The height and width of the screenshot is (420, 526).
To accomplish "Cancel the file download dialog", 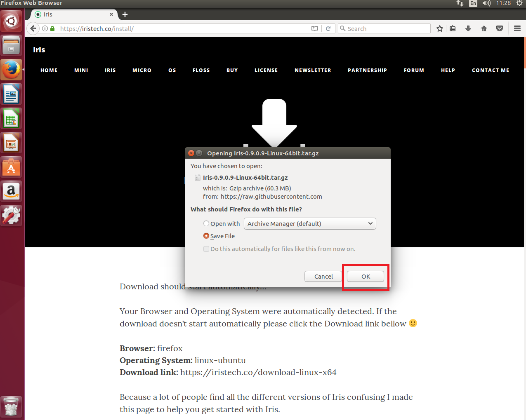I will pyautogui.click(x=323, y=276).
